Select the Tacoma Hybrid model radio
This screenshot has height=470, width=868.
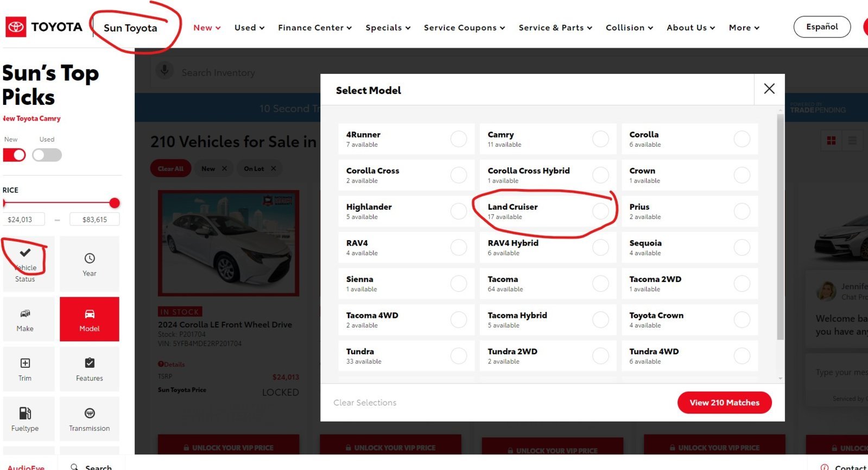tap(600, 319)
